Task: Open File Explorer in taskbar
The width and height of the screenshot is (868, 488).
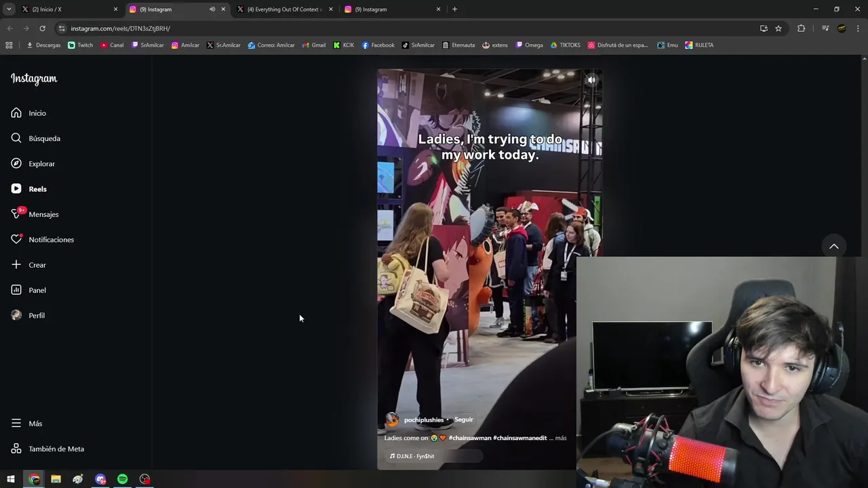Action: tap(56, 479)
